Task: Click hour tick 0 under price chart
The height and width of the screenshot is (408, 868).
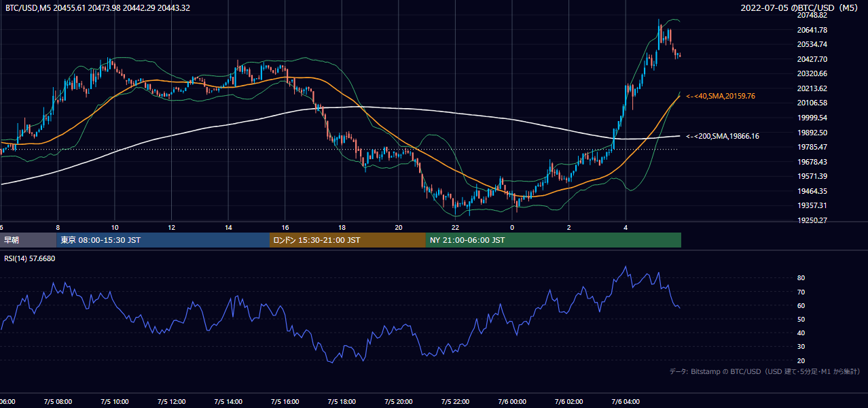Action: pyautogui.click(x=512, y=228)
